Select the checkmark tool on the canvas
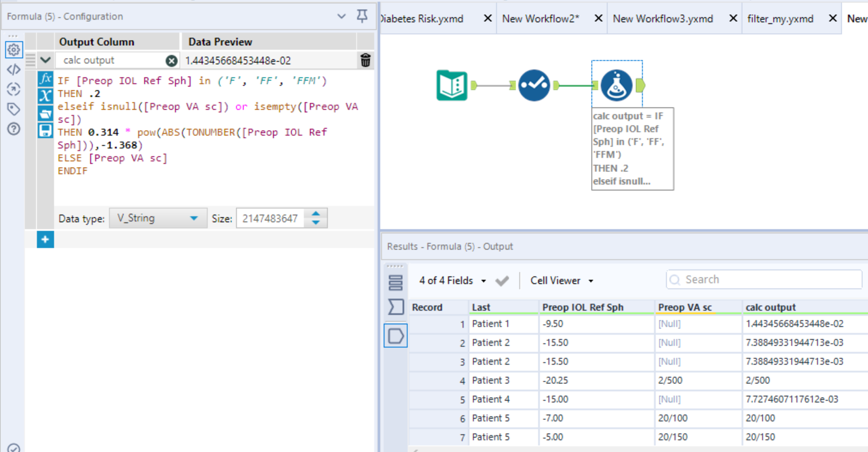 point(534,85)
